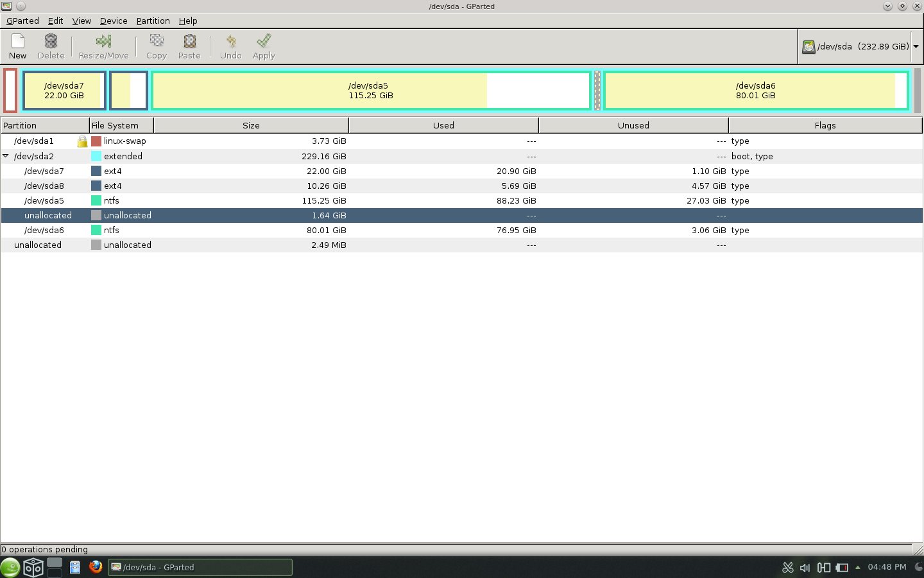This screenshot has height=578, width=924.
Task: Click the Klipper scissors tray icon
Action: (788, 567)
